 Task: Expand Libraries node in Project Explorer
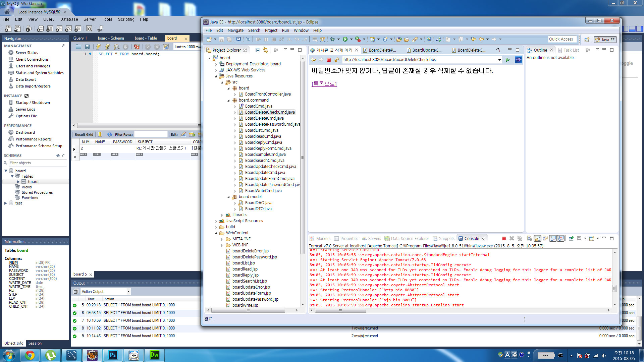[222, 215]
